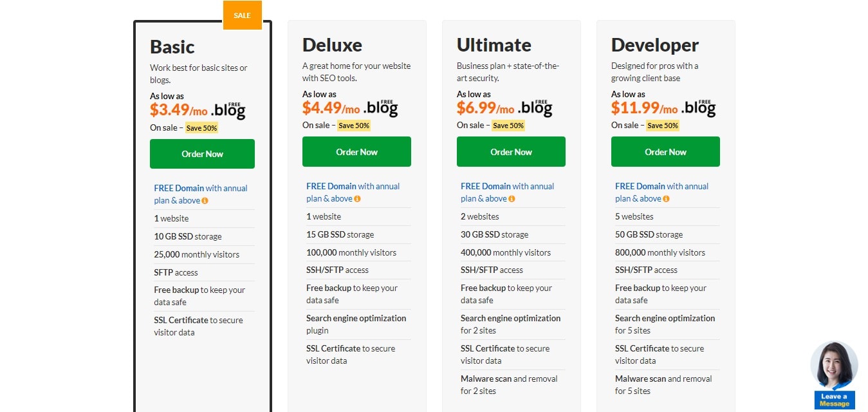Click the support agent avatar photo

(x=834, y=366)
